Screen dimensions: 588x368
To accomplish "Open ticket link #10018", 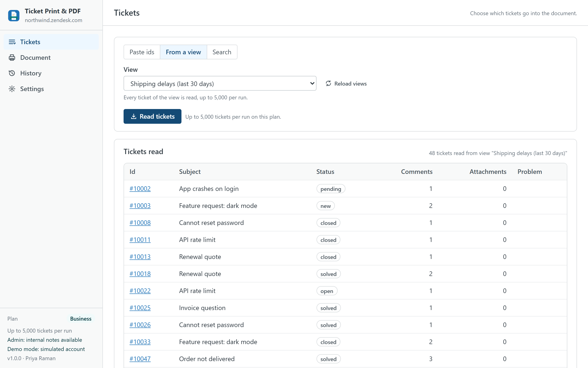I will tap(140, 274).
